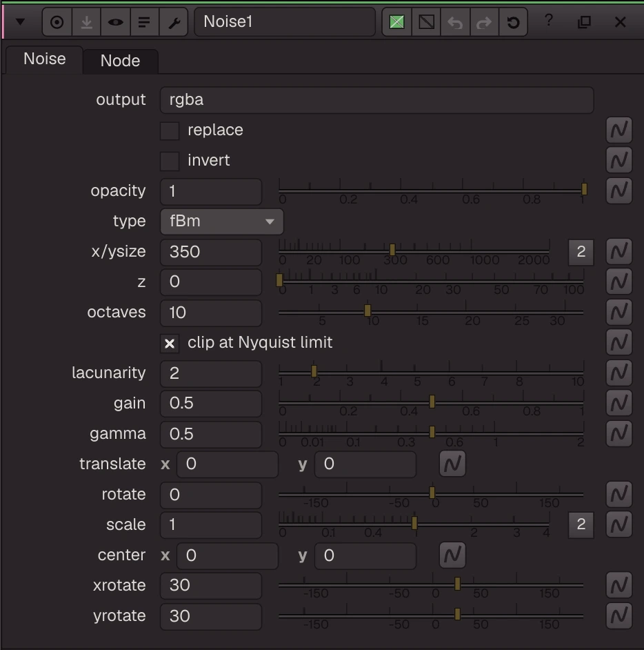
Task: Click the x/ysize value field showing 350
Action: (211, 252)
